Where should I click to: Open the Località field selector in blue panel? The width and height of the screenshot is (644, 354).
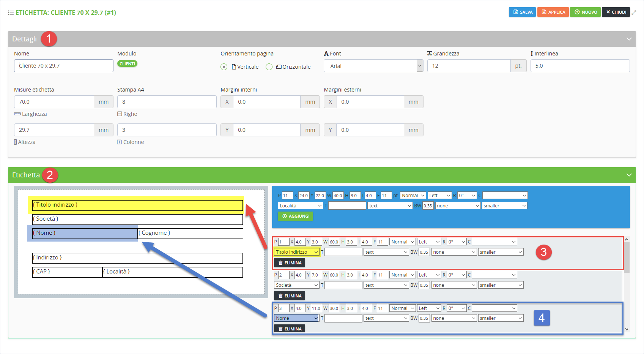point(300,206)
